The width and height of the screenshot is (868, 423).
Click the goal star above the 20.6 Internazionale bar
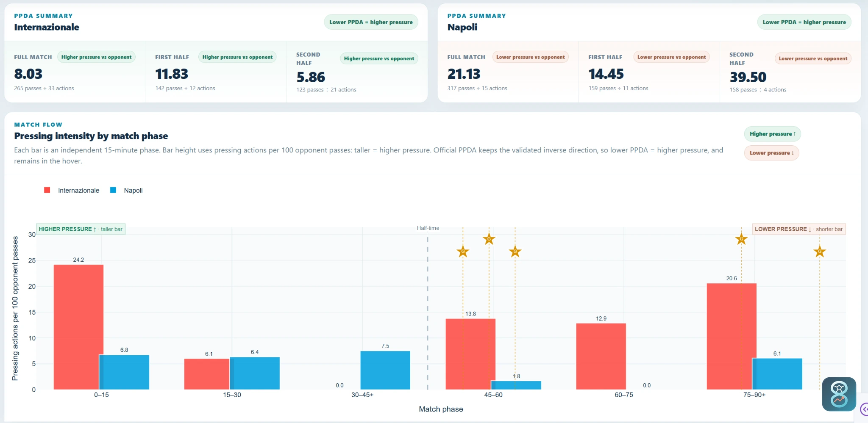(x=741, y=239)
